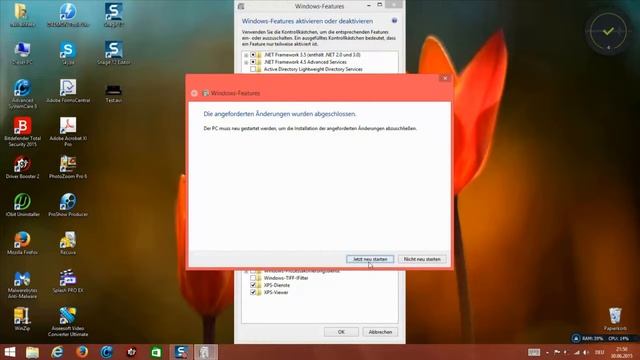This screenshot has height=360, width=640.
Task: Open IObit Uninstaller shortcut
Action: coord(22,205)
